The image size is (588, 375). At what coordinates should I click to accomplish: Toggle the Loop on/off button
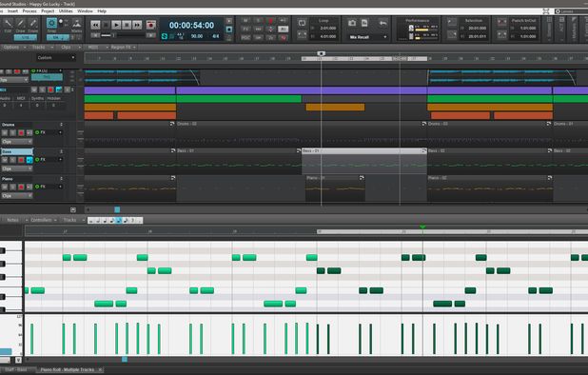pyautogui.click(x=303, y=23)
